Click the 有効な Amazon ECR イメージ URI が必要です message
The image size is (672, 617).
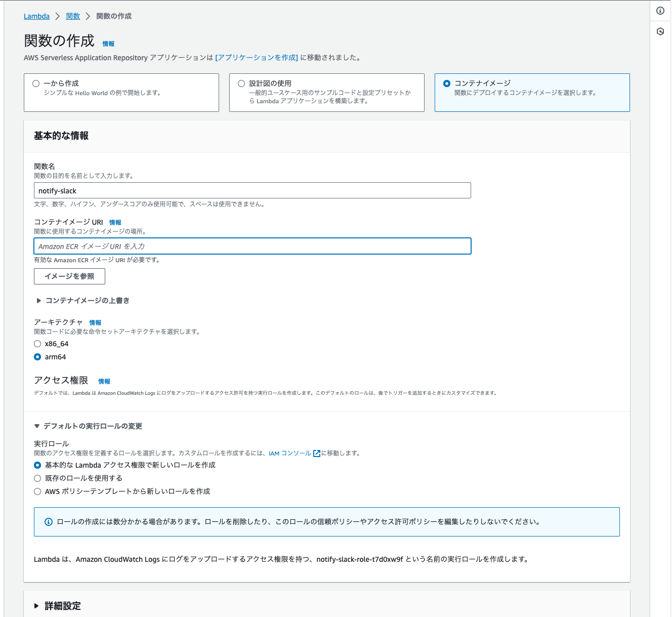[97, 260]
